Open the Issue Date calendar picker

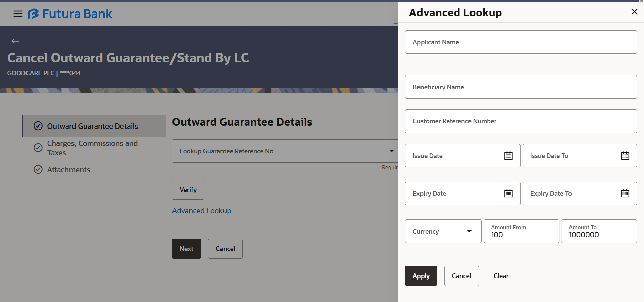pyautogui.click(x=508, y=155)
